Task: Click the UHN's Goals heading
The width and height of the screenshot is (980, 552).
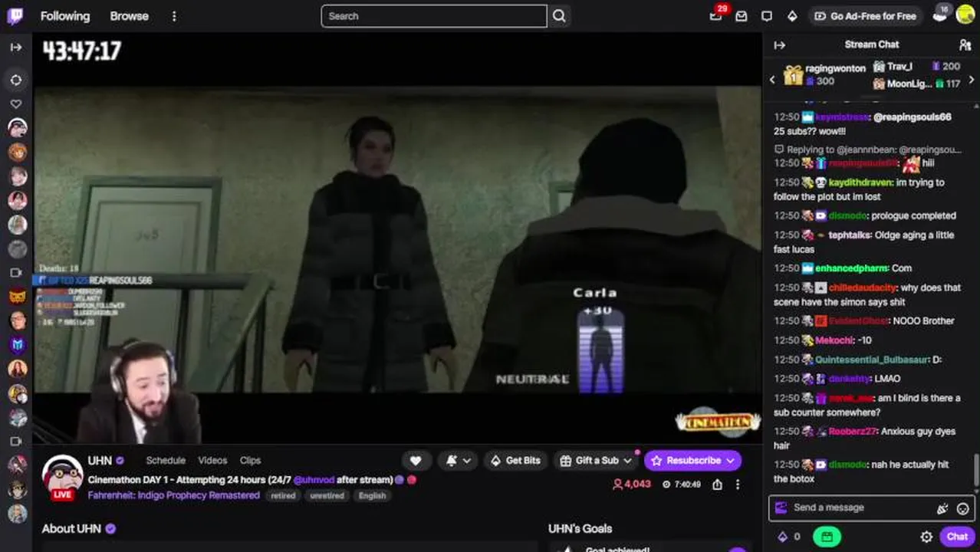Action: pyautogui.click(x=580, y=529)
